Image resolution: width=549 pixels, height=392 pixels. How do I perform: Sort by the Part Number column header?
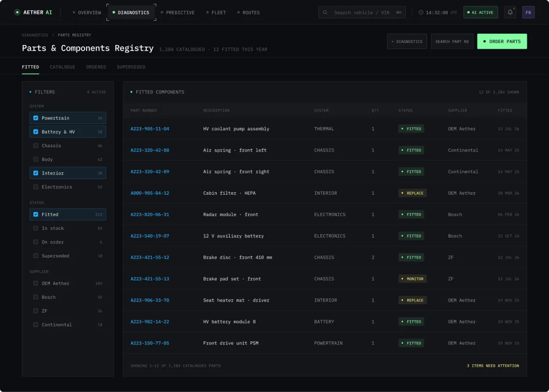144,111
